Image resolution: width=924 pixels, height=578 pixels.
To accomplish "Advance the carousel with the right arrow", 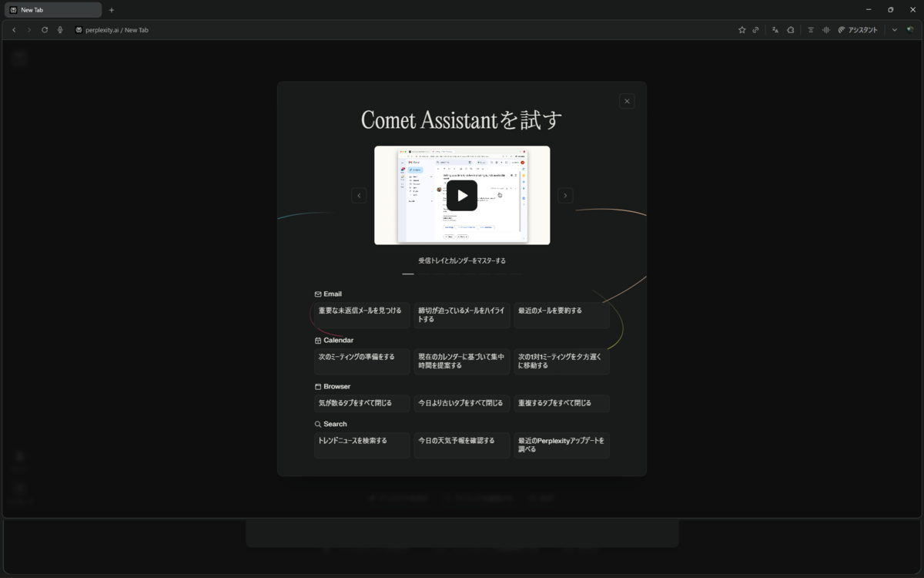I will coord(566,195).
